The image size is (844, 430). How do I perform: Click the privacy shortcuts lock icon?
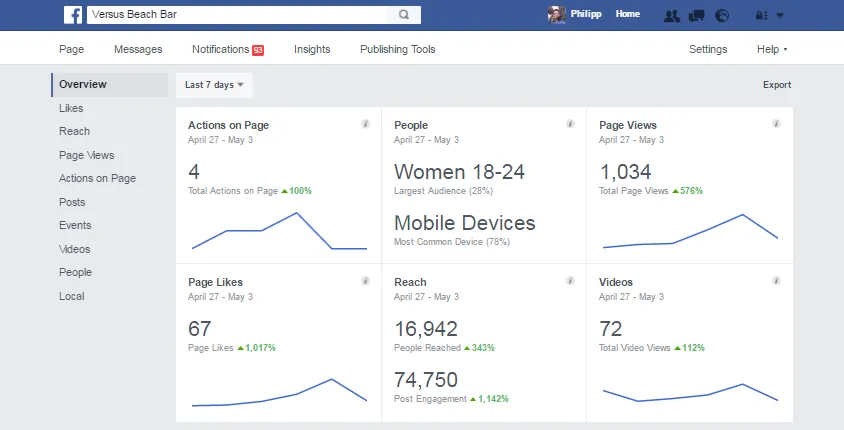[x=761, y=16]
